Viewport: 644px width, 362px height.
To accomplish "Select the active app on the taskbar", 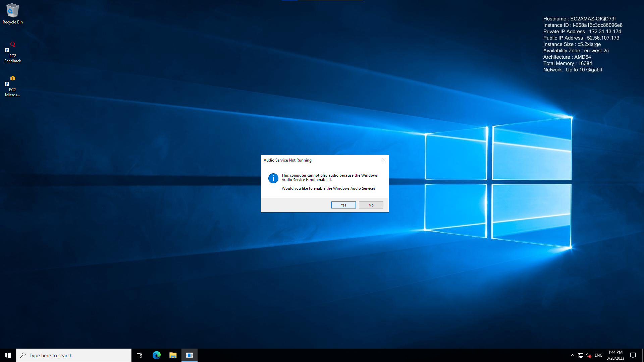I will coord(190,355).
